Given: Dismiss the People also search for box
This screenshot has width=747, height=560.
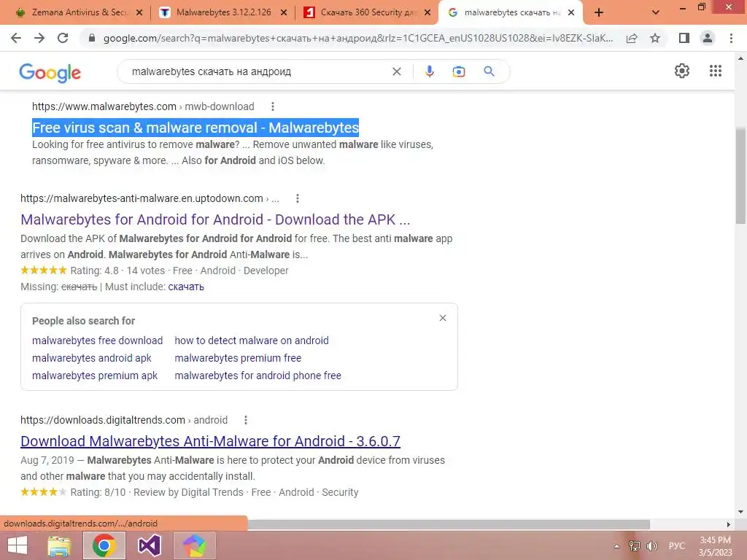Looking at the screenshot, I should pos(443,318).
